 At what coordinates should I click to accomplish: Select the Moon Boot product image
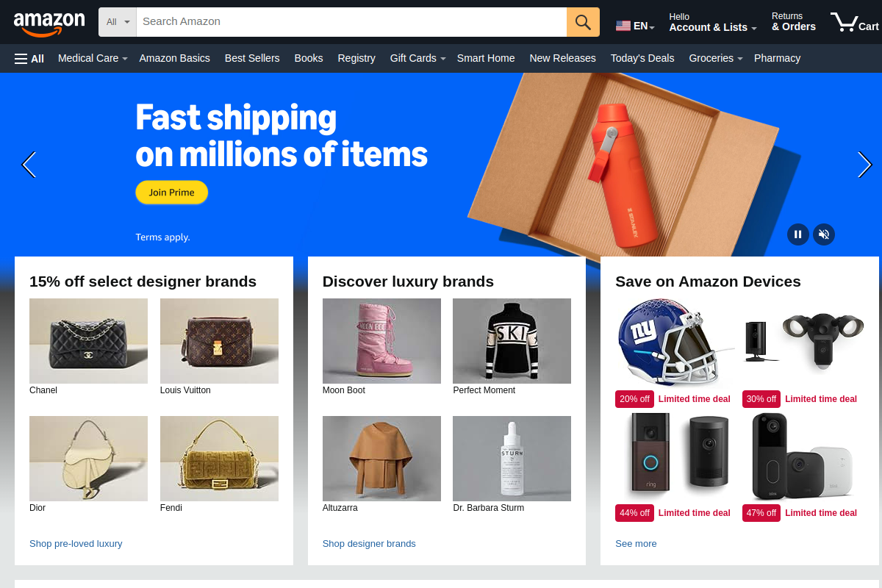coord(381,341)
